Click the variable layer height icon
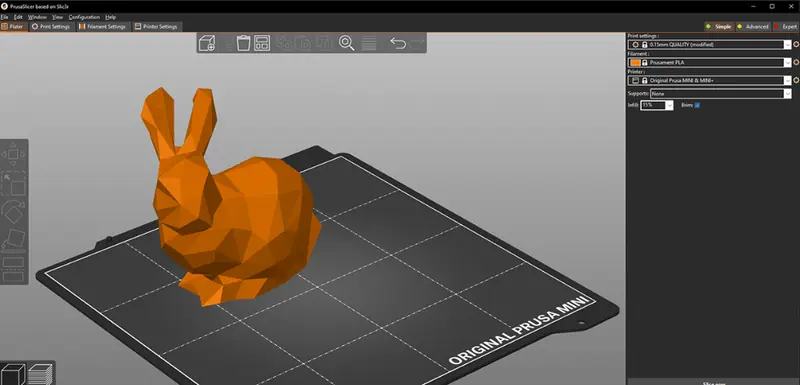The width and height of the screenshot is (800, 385). click(369, 43)
